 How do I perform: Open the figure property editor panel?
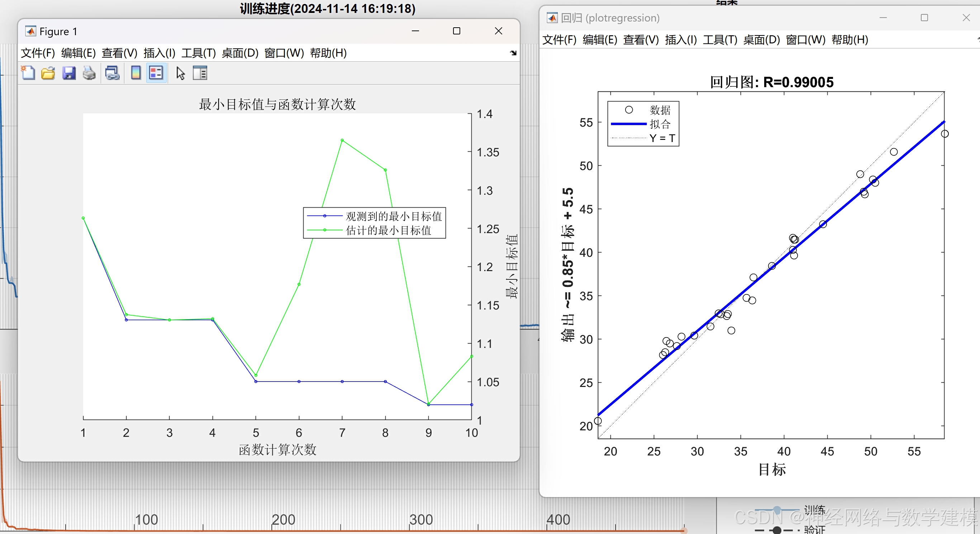[x=200, y=73]
